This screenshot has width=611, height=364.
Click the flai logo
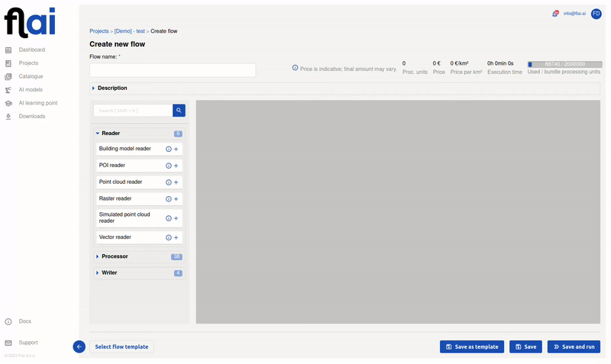(30, 23)
